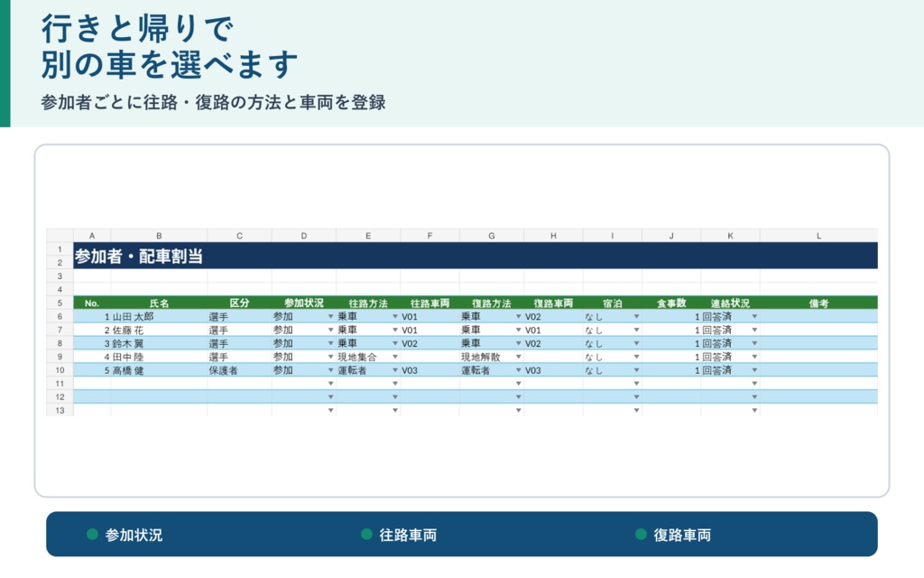Viewport: 924px width, 578px height.
Task: Click the 復路方法 heading cell
Action: pos(492,303)
